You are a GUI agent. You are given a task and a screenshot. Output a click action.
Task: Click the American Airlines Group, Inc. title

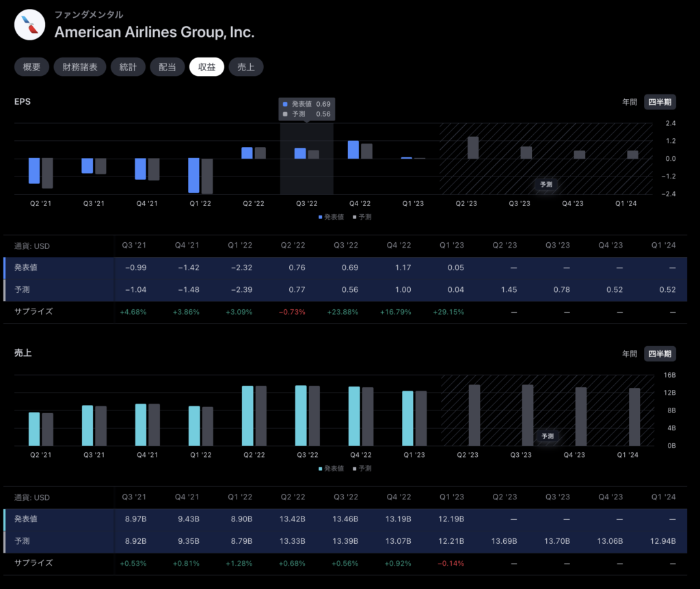pos(154,32)
